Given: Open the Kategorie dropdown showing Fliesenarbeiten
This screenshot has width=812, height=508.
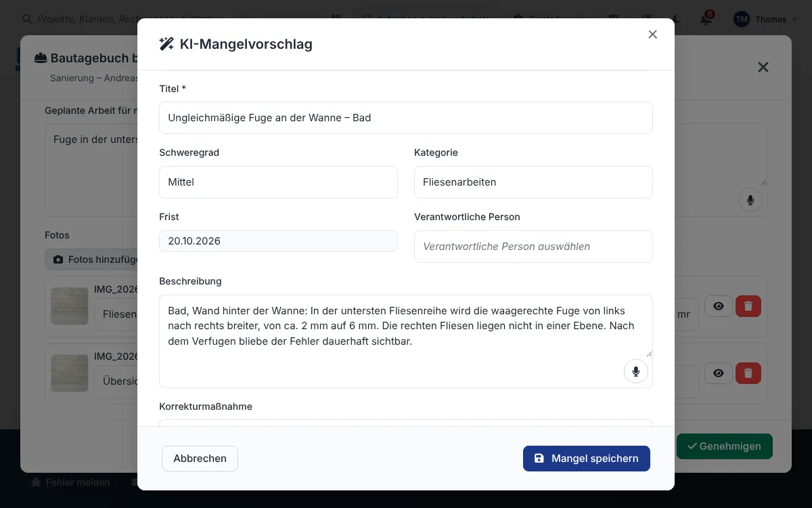Looking at the screenshot, I should (533, 182).
